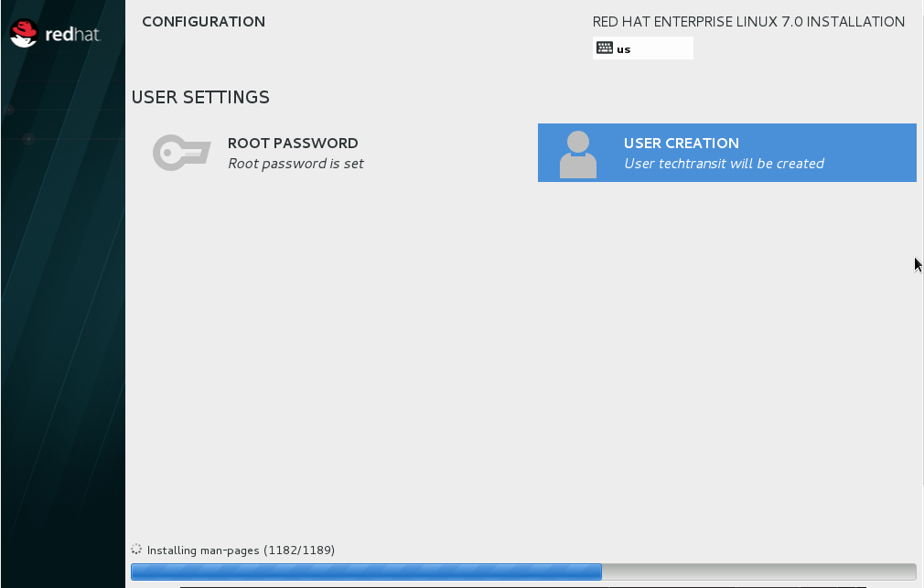This screenshot has width=924, height=588.
Task: Click the root password key icon
Action: pos(181,153)
